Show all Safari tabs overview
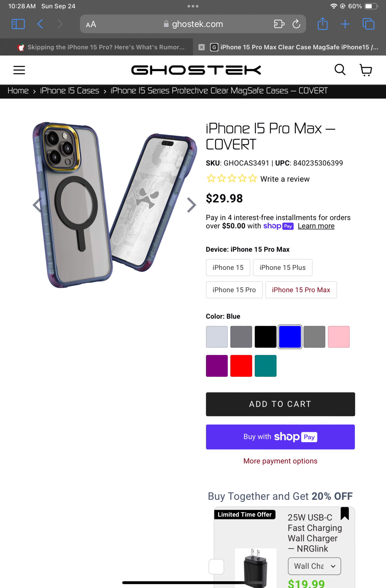This screenshot has height=588, width=386. point(368,24)
